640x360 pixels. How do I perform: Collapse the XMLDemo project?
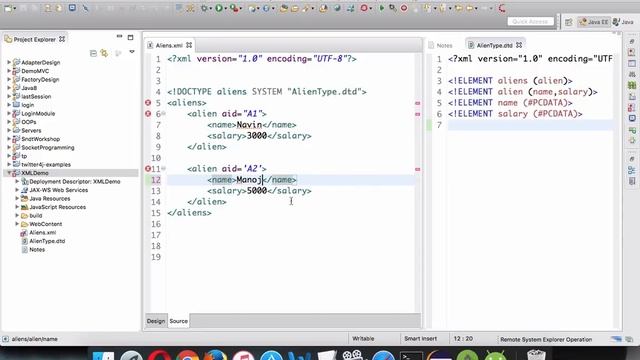[9, 173]
